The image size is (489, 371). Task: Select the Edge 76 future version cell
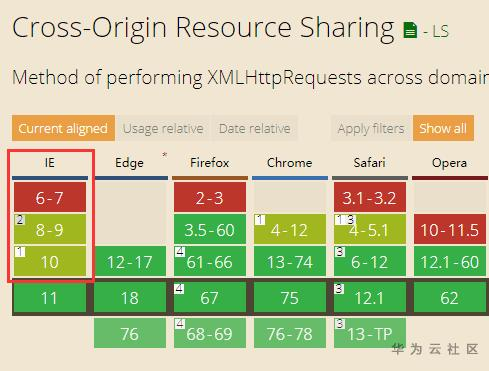[x=130, y=333]
